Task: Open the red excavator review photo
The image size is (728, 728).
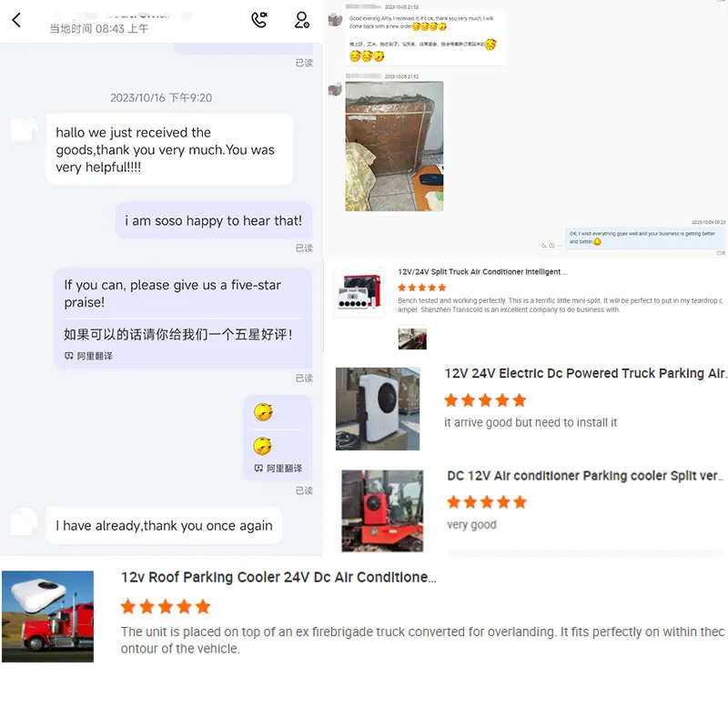Action: tap(382, 511)
